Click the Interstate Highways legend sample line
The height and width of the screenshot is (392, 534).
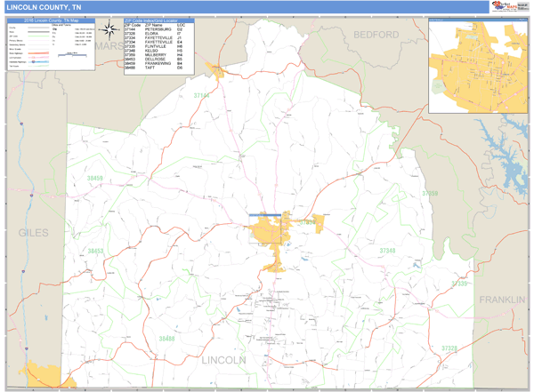[38, 62]
